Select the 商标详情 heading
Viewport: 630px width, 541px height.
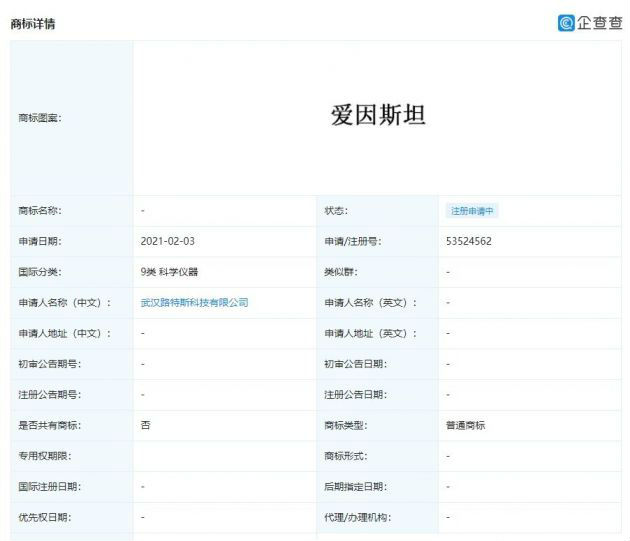click(33, 23)
